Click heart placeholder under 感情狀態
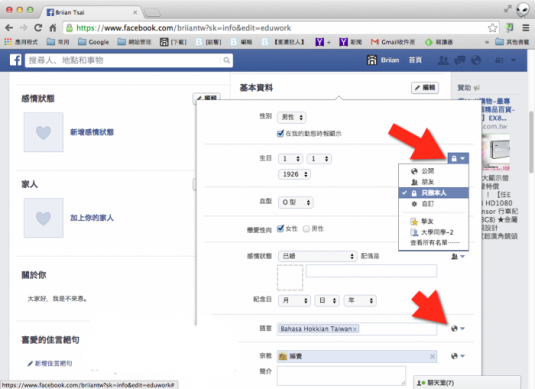This screenshot has height=389, width=535. pos(43,132)
